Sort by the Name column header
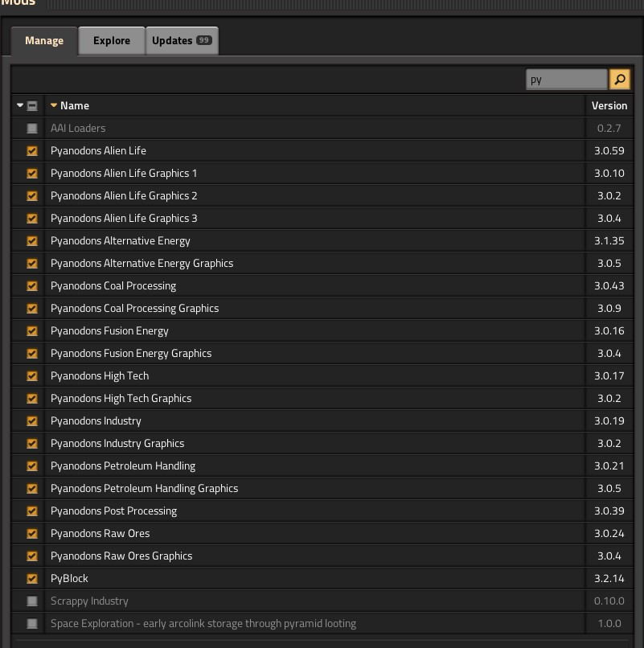 pyautogui.click(x=75, y=106)
